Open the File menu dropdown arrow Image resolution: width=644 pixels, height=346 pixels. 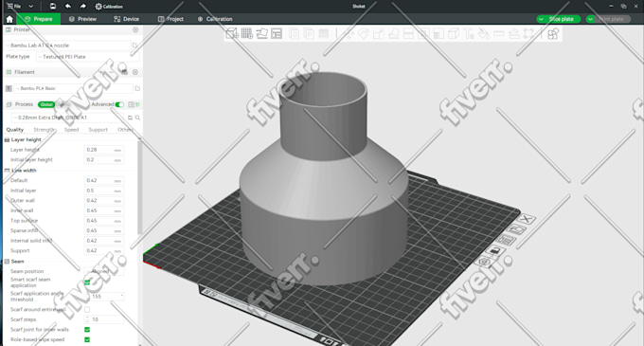(31, 7)
